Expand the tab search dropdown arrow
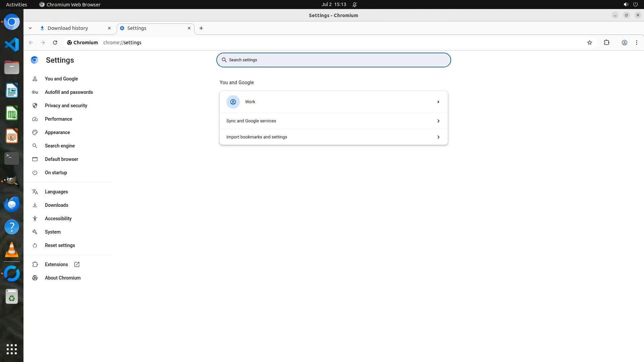Viewport: 644px width, 362px height. (30, 28)
